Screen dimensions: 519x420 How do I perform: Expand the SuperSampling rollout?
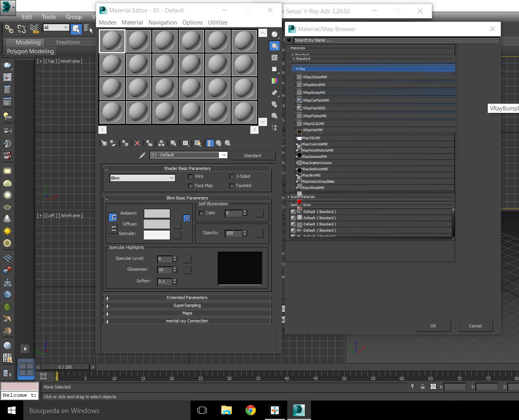(x=187, y=305)
